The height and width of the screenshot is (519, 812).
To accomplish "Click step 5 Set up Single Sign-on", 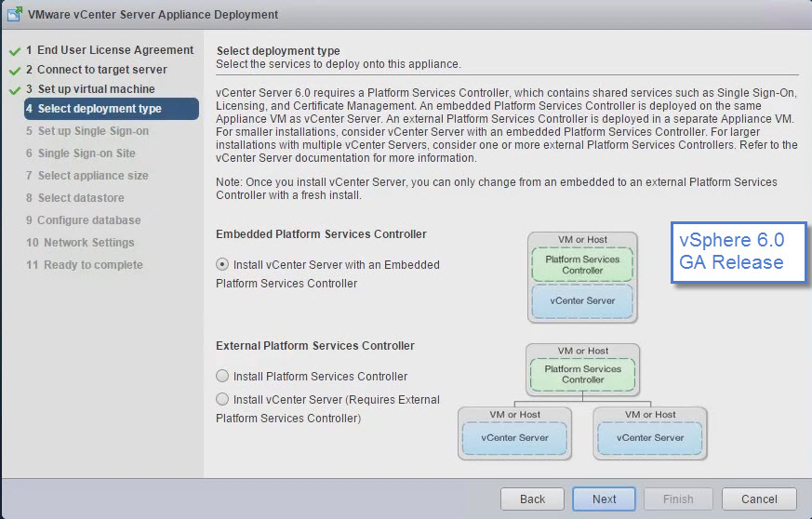I will [93, 131].
